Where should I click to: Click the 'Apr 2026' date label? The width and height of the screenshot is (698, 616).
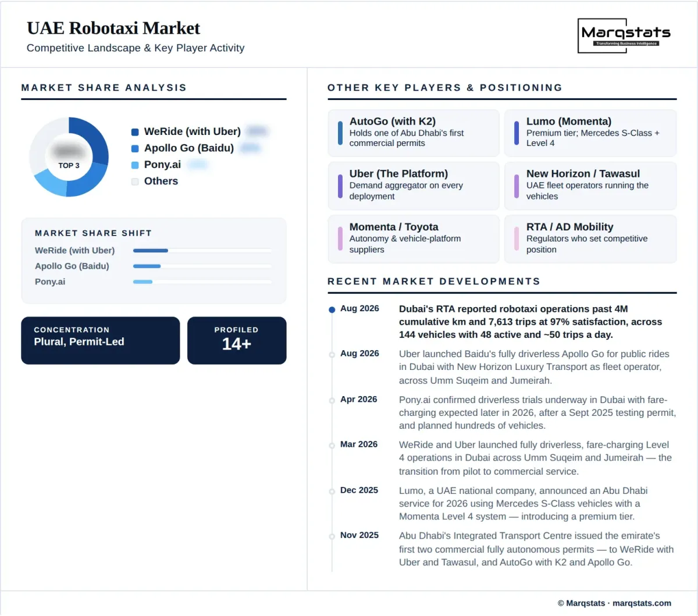click(x=359, y=400)
